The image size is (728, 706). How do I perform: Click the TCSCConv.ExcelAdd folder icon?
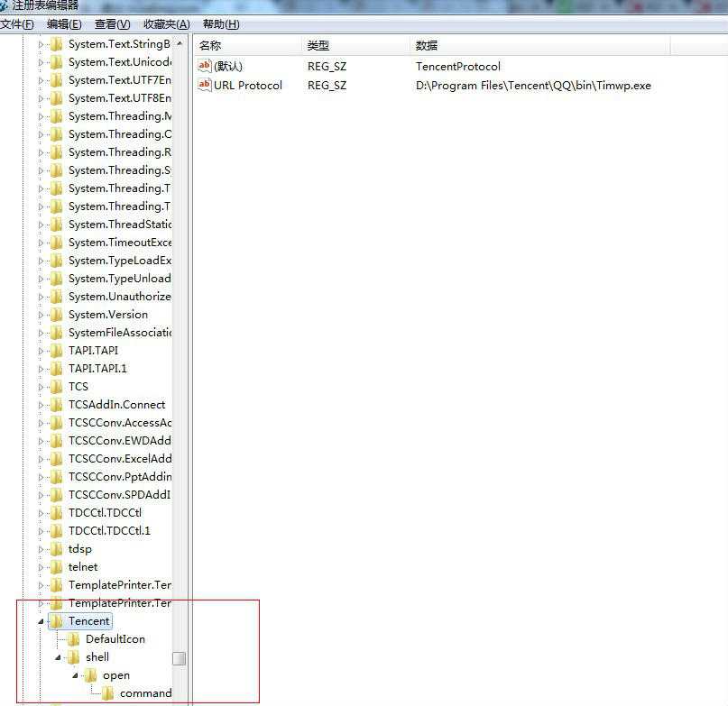[x=56, y=459]
